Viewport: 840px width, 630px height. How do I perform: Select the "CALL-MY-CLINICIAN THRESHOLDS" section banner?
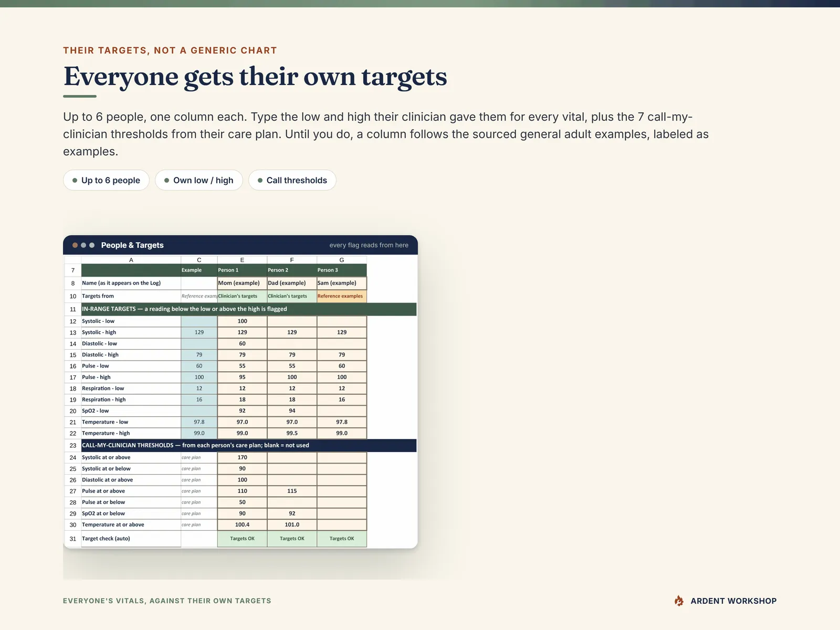(249, 445)
